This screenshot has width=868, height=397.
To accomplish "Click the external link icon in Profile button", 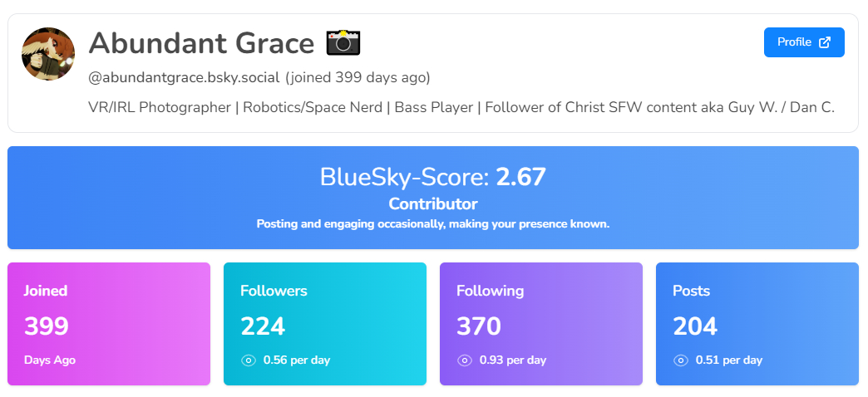I will click(825, 42).
